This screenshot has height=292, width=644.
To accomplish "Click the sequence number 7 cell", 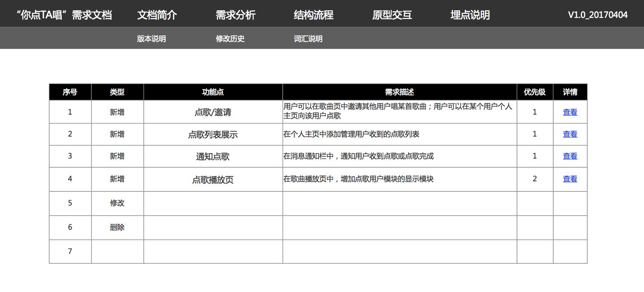I will click(70, 251).
